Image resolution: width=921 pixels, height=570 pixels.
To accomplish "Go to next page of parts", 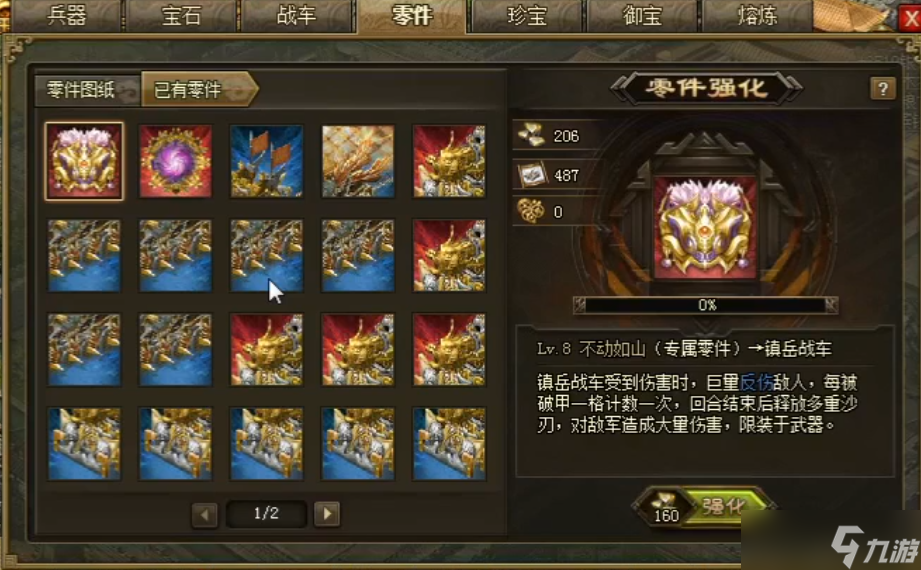I will [327, 514].
